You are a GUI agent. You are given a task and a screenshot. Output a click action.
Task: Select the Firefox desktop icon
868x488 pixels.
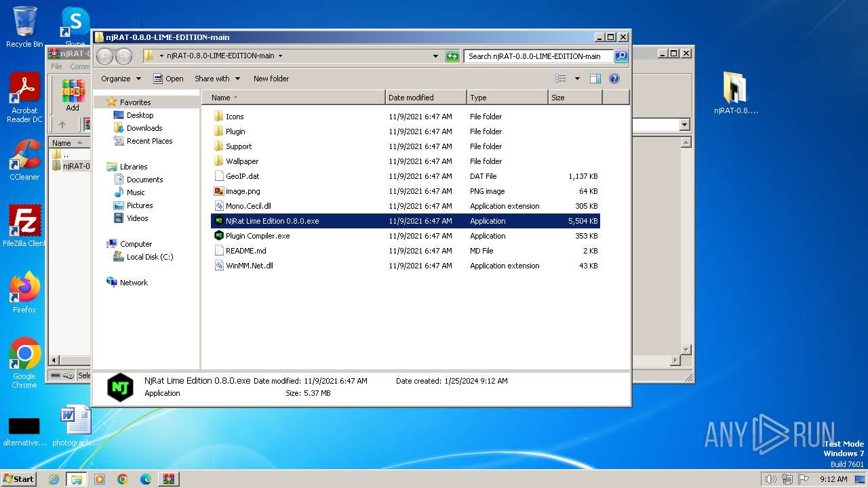coord(24,292)
